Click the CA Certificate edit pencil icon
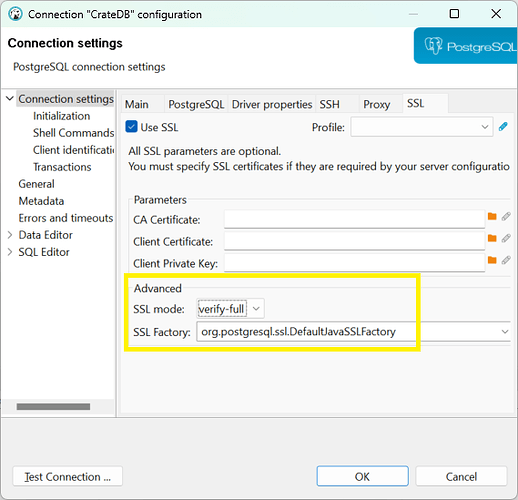The height and width of the screenshot is (500, 518). pyautogui.click(x=506, y=216)
